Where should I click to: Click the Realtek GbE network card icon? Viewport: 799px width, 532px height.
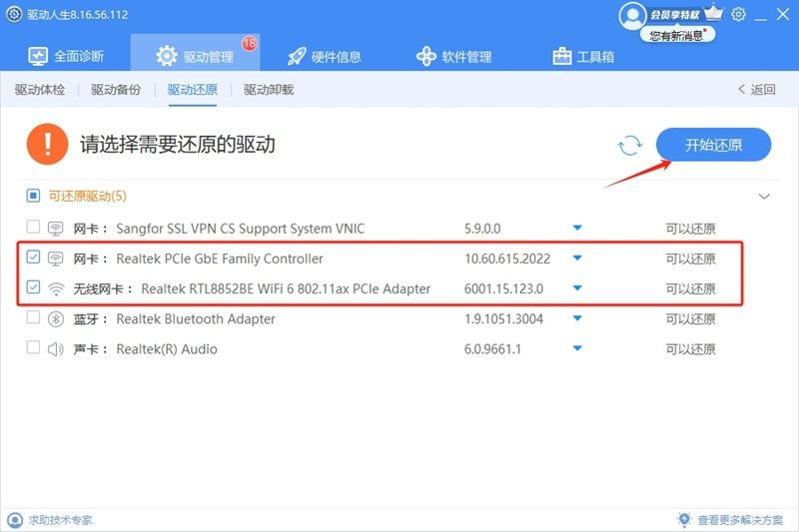pos(56,259)
